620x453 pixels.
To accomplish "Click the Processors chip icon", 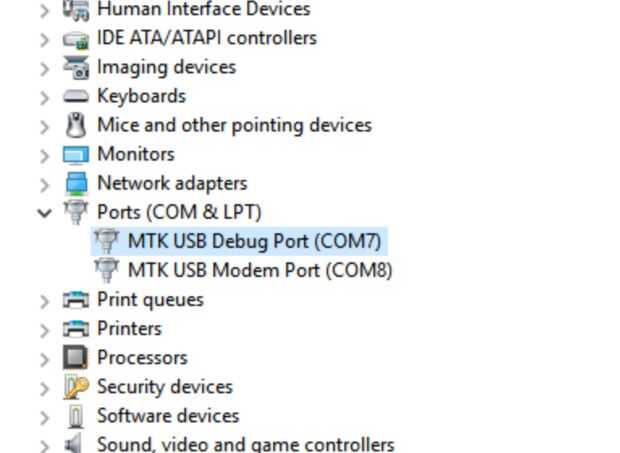I will tap(76, 357).
